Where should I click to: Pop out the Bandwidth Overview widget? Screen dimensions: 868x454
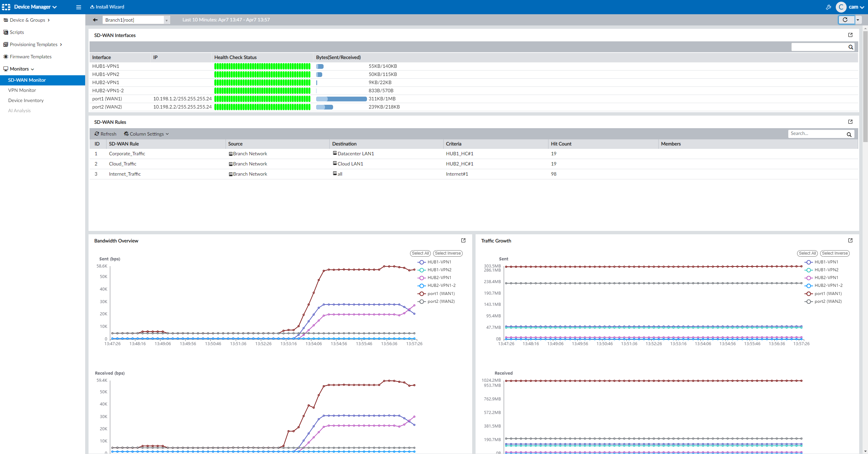[x=463, y=240]
